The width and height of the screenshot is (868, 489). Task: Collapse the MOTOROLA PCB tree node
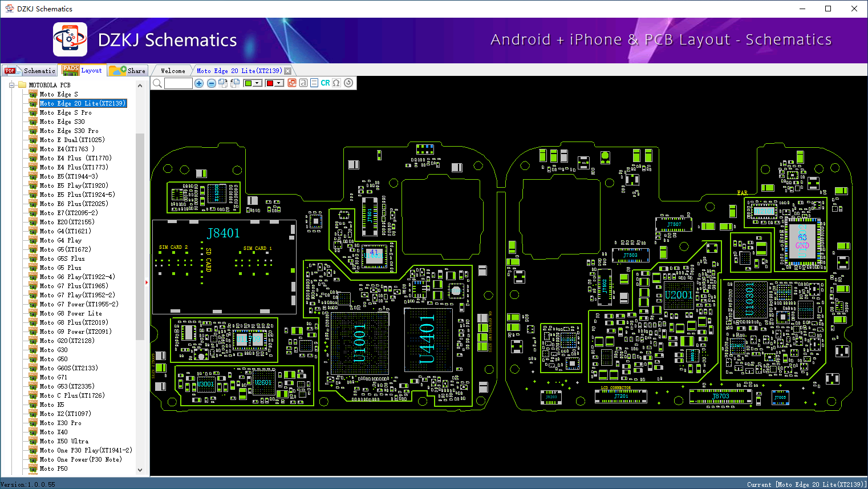(x=11, y=85)
